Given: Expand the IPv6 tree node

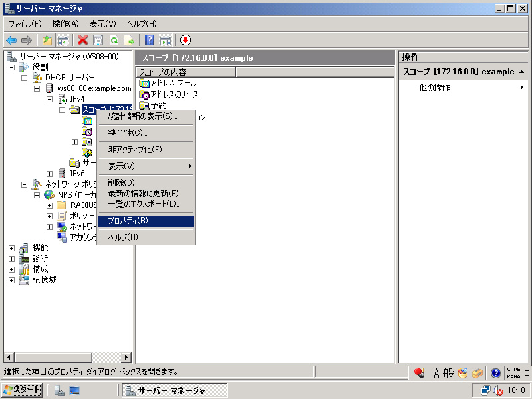Looking at the screenshot, I should [50, 174].
